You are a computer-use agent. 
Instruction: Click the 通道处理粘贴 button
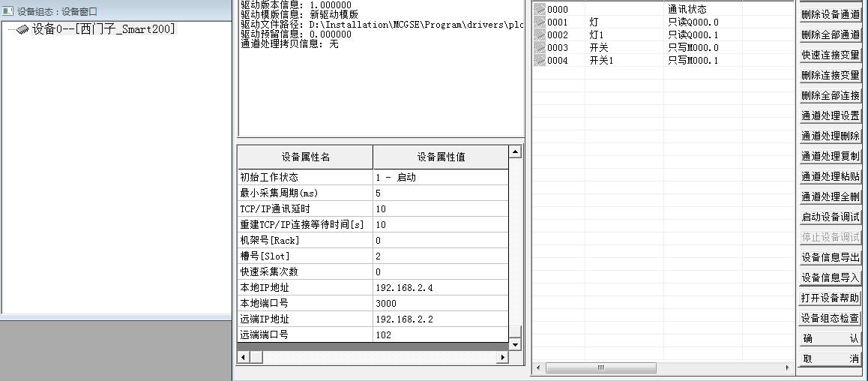click(831, 176)
